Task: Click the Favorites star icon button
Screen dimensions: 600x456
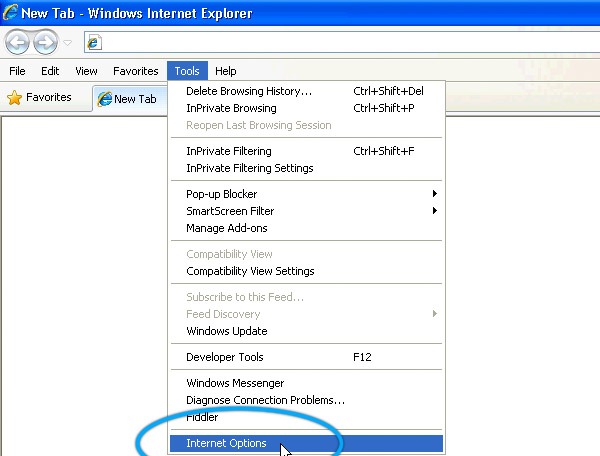Action: point(40,98)
